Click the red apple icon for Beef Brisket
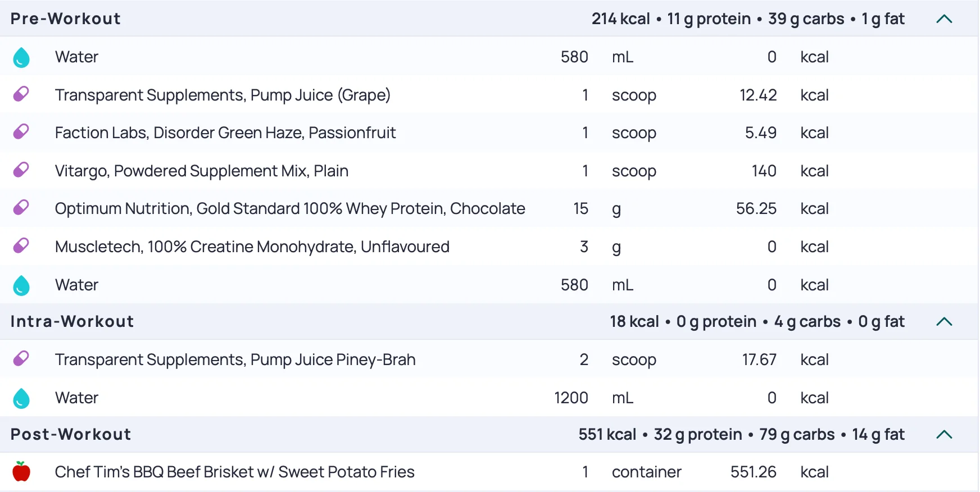The image size is (980, 492). [21, 472]
